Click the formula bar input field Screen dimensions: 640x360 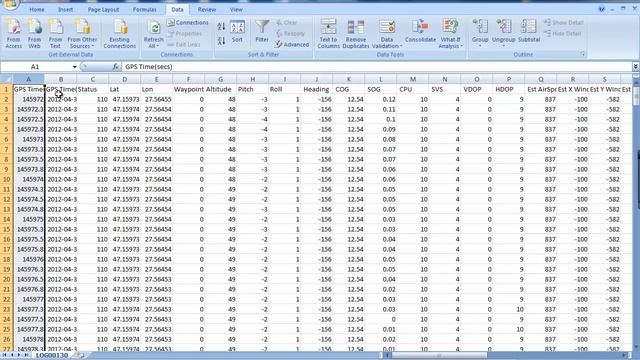coord(376,67)
